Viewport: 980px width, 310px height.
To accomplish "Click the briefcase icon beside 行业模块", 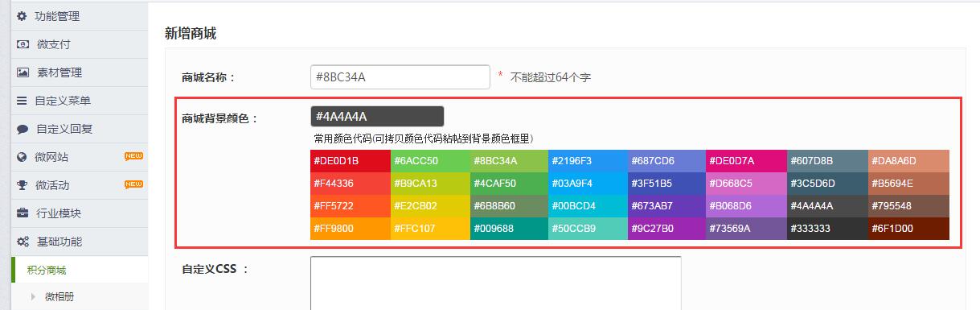I will coord(23,213).
